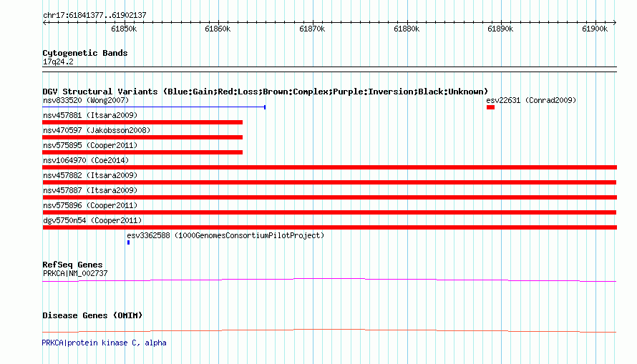This screenshot has height=364, width=637.
Task: Select the blue nsv833520 gain line
Action: click(x=154, y=107)
